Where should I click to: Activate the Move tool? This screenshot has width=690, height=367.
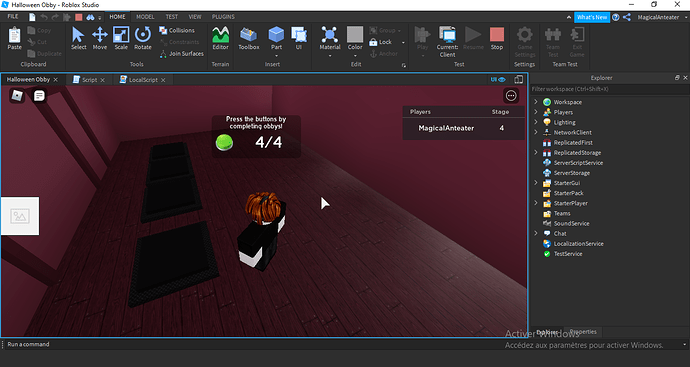point(100,38)
